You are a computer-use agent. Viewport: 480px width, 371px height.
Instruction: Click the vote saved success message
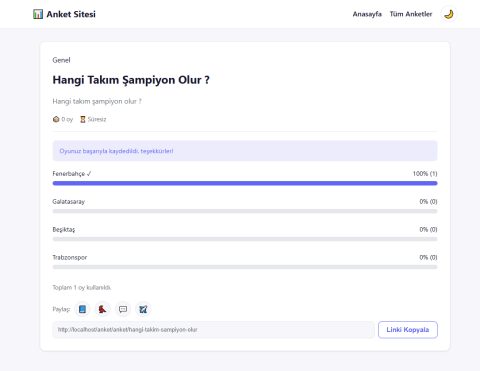(245, 151)
